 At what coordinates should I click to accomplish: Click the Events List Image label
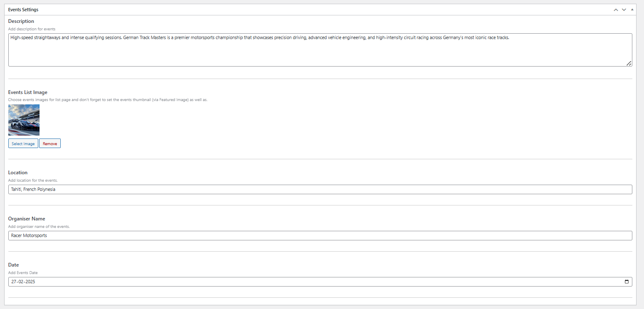click(x=28, y=92)
